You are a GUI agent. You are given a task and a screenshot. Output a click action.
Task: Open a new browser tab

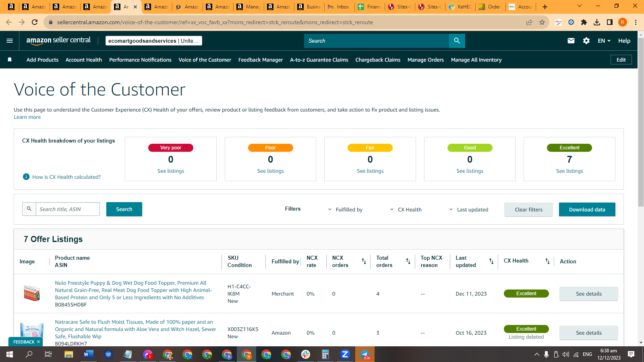pyautogui.click(x=545, y=7)
